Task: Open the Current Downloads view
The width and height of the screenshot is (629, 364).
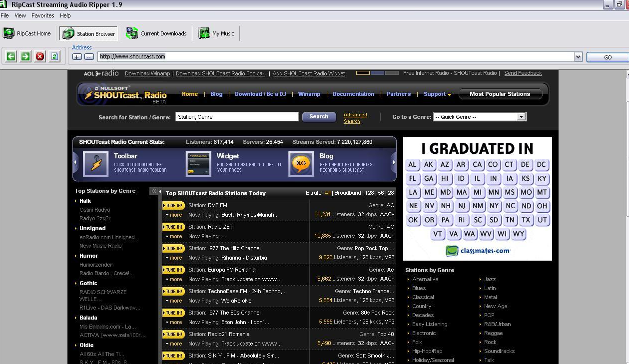Action: pos(156,33)
